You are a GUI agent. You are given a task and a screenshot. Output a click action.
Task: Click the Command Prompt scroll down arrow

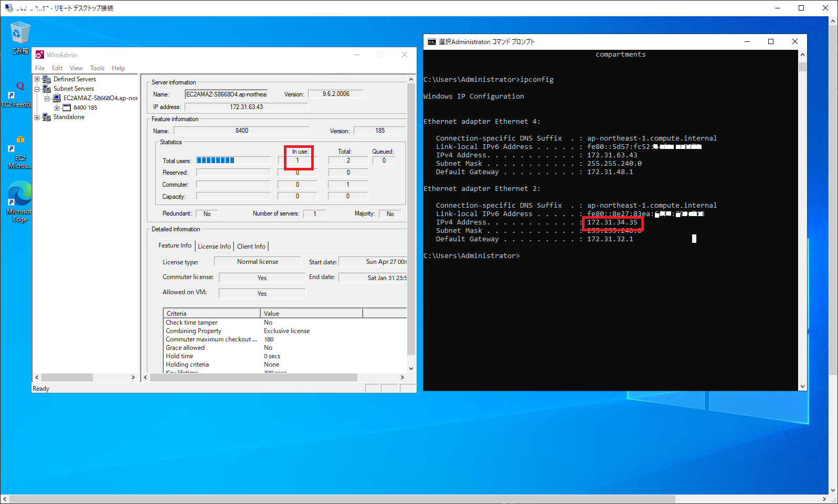pyautogui.click(x=802, y=387)
